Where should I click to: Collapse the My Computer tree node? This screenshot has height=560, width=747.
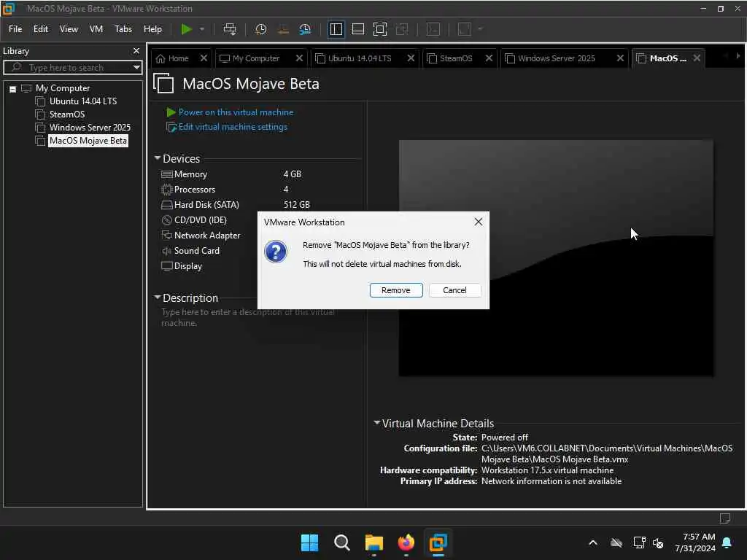[13, 88]
